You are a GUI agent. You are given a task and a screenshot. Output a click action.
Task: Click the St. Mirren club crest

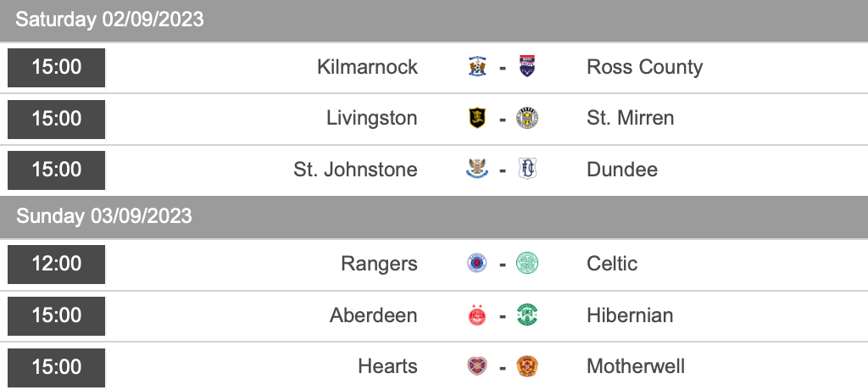pyautogui.click(x=528, y=118)
